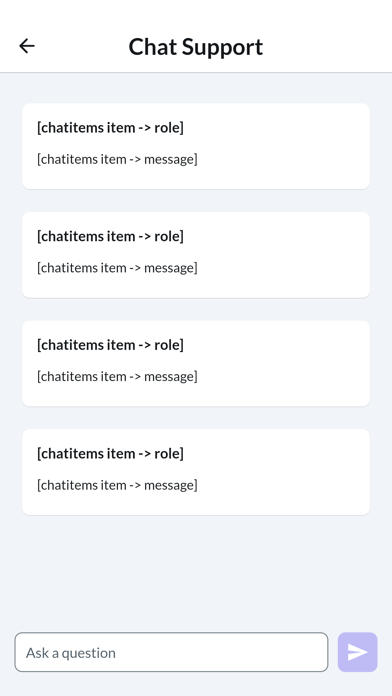This screenshot has height=696, width=392.
Task: Go back using the left arrow icon
Action: click(27, 46)
